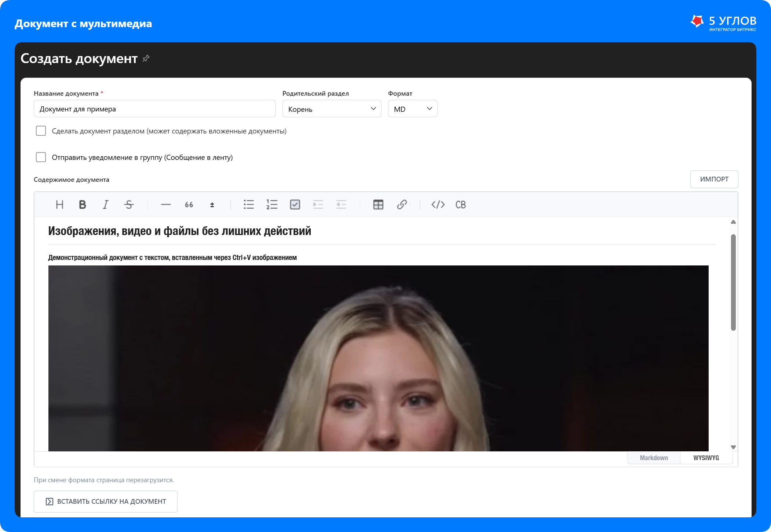Enable 'Сделать документ разделом' checkbox
The height and width of the screenshot is (532, 771).
click(x=41, y=131)
